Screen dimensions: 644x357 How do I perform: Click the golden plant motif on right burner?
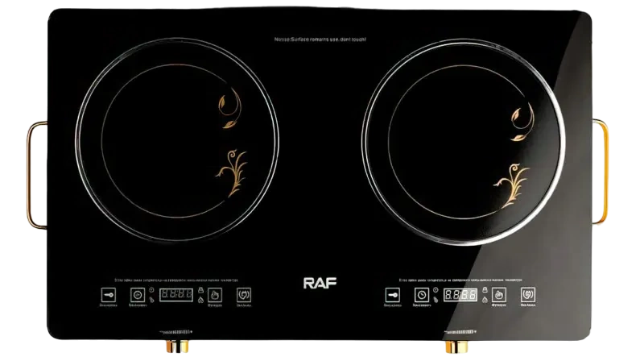511,185
